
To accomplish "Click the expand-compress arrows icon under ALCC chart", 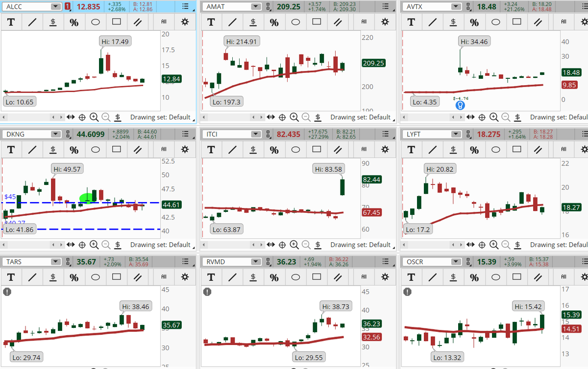I will point(71,117).
